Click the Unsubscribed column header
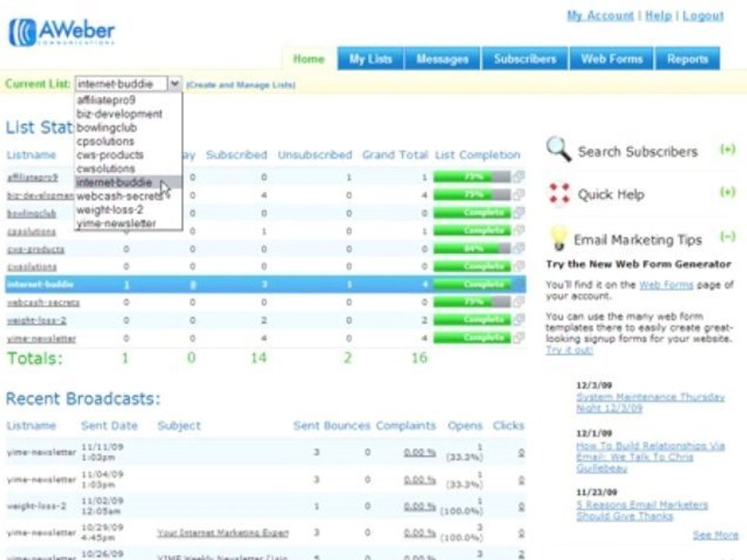 point(315,155)
